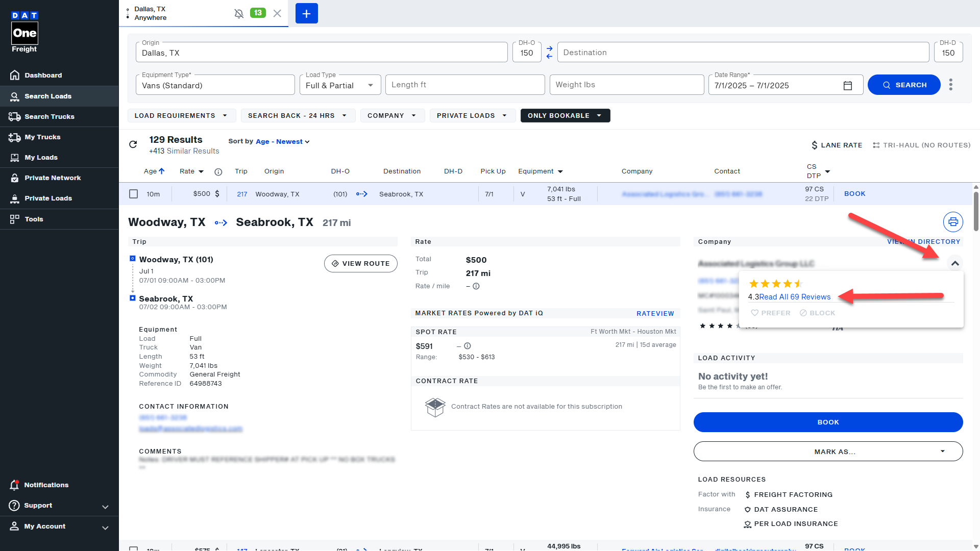
Task: Open the date range calendar icon
Action: coord(848,85)
